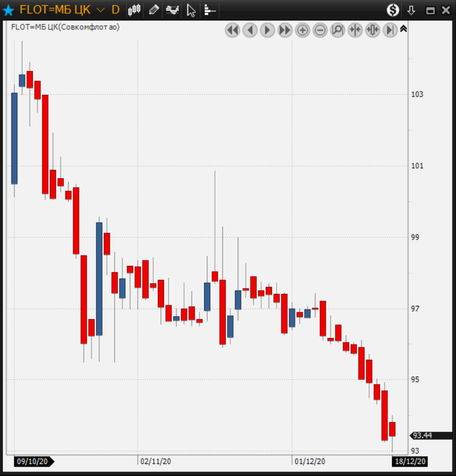Expand the chart horizontally
This screenshot has width=456, height=476.
[x=373, y=30]
